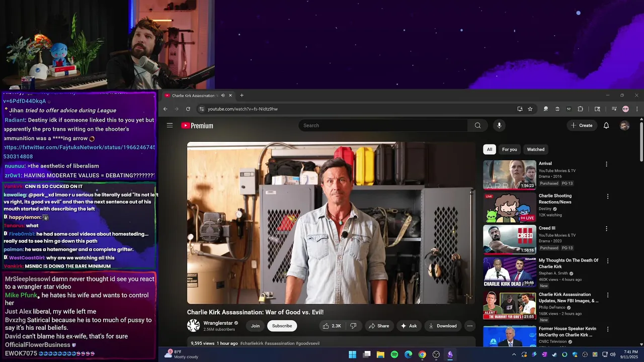
Task: Open the browser extensions puzzle icon
Action: 580,109
